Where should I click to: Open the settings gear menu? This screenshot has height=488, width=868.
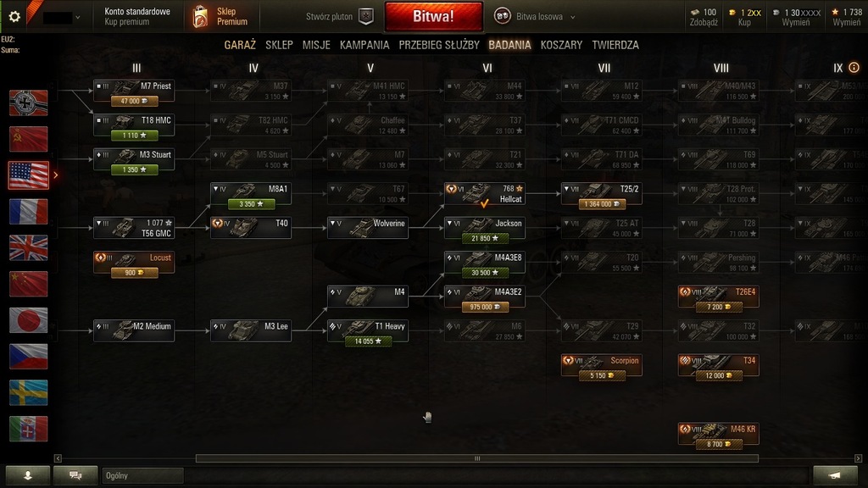click(14, 17)
